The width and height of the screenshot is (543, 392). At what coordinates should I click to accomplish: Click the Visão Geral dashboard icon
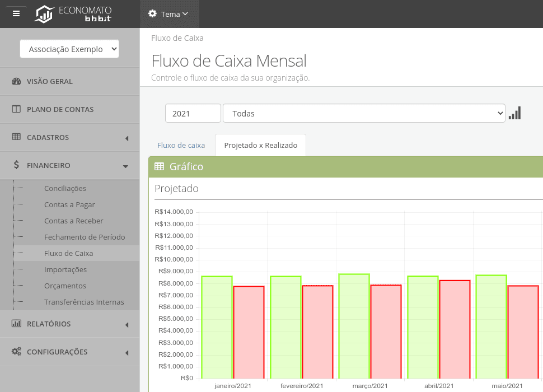(x=16, y=81)
